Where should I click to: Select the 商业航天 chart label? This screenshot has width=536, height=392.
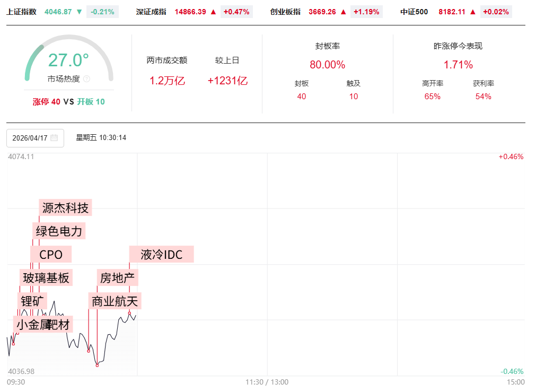point(115,301)
